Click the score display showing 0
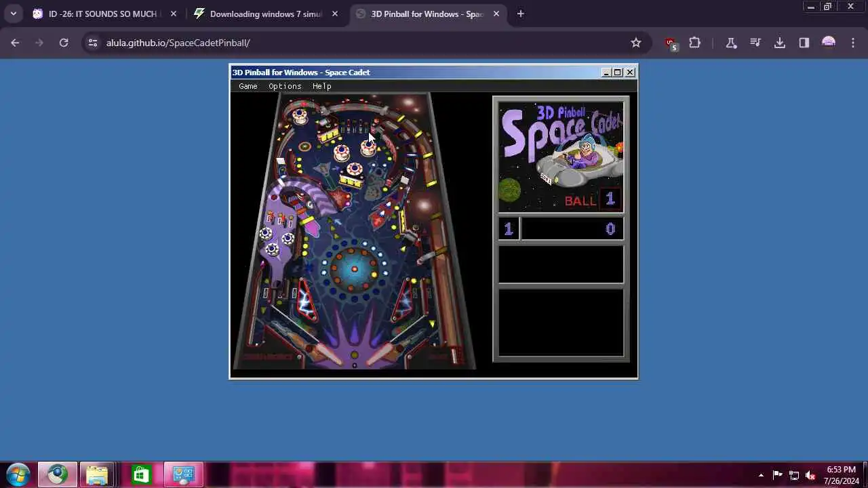 click(x=572, y=229)
